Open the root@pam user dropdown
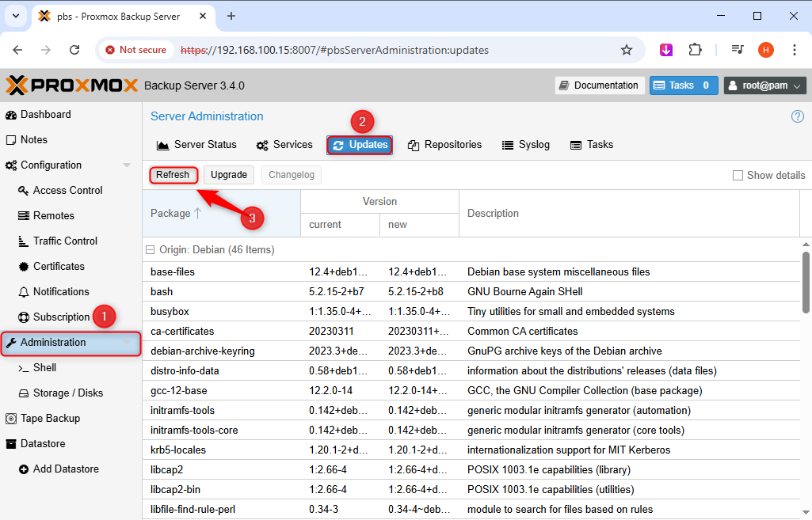 point(765,85)
